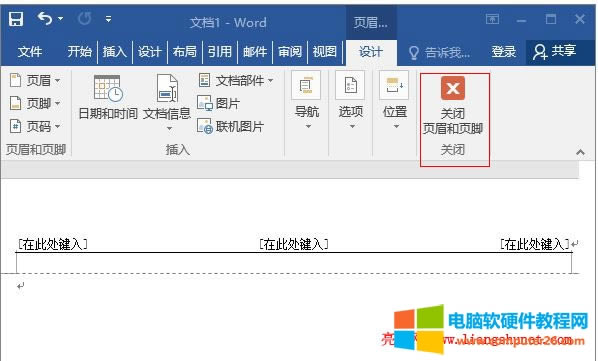Click the 位置 position icon
The image size is (598, 361).
coord(394,85)
